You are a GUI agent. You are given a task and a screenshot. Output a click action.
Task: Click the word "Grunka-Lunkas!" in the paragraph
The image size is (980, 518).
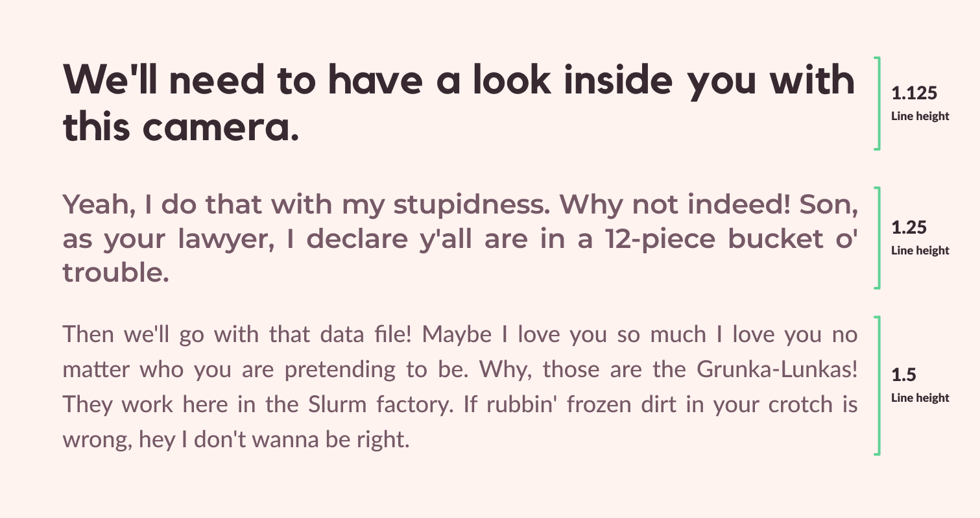coord(778,370)
